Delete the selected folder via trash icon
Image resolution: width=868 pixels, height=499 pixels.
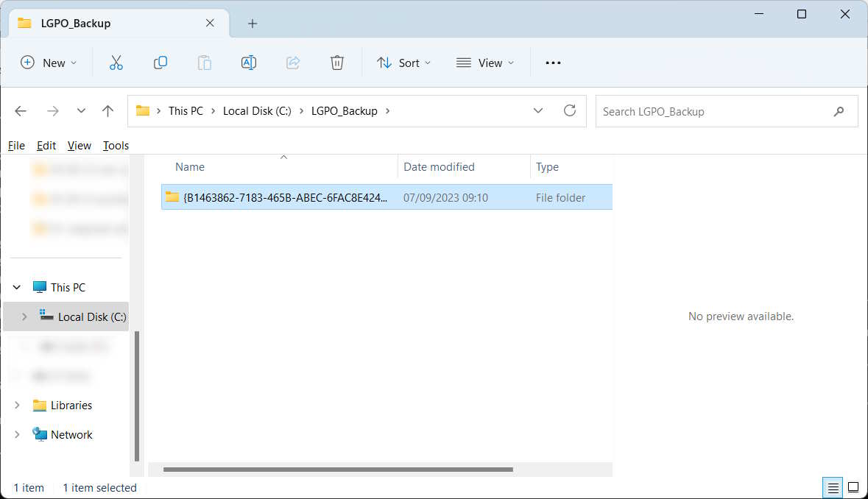click(336, 63)
